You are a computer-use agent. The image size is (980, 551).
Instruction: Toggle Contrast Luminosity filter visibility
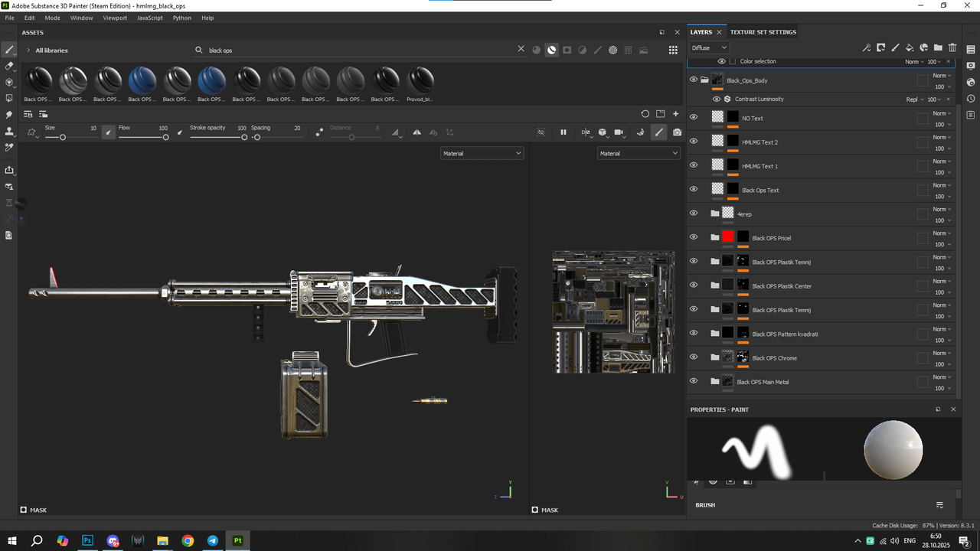pos(717,99)
